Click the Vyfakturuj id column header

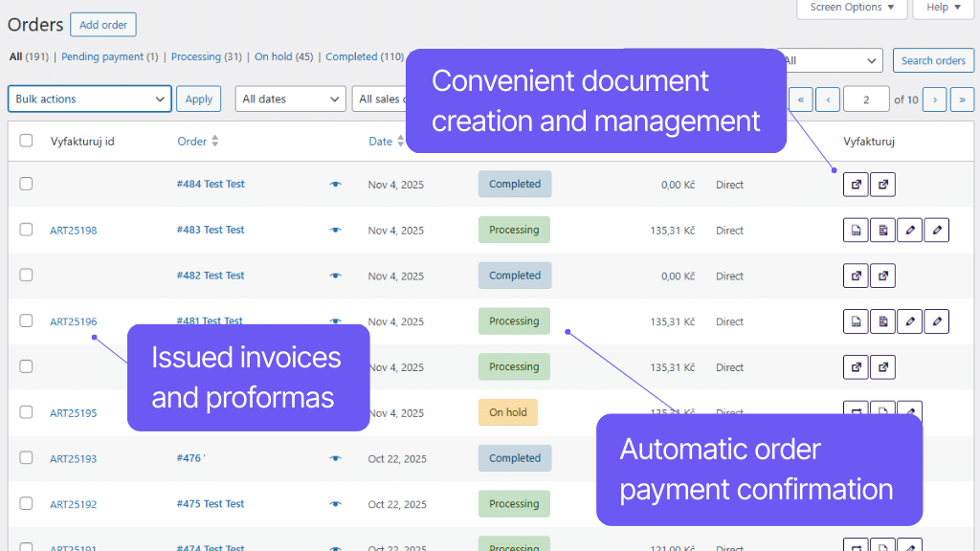point(82,142)
